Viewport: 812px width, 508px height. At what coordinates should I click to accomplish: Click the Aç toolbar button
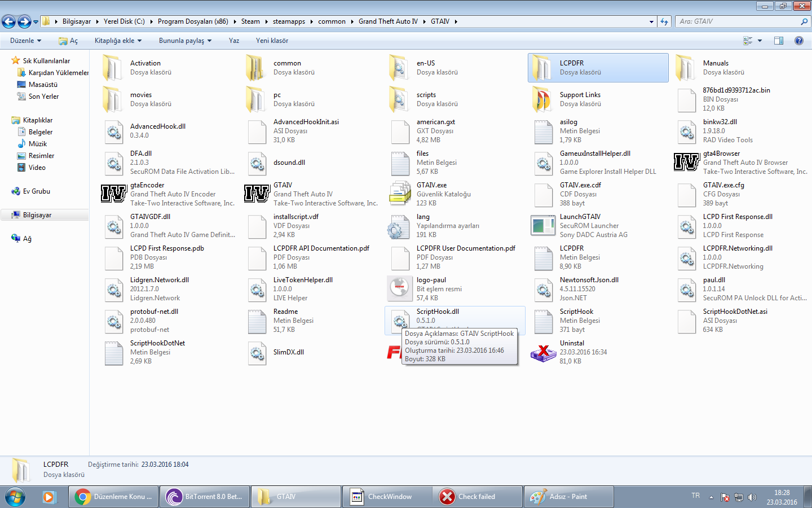pyautogui.click(x=68, y=41)
